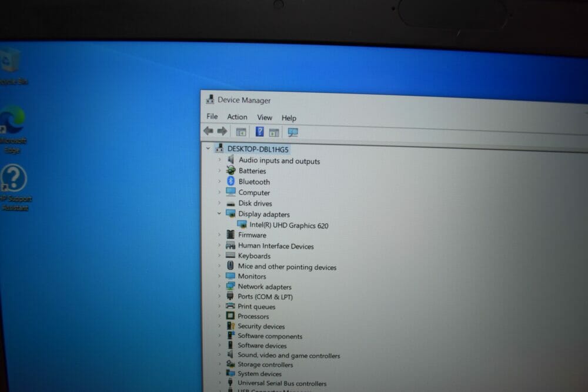This screenshot has width=588, height=392.
Task: Click the Show/Hide console tree toolbar icon
Action: tap(240, 132)
